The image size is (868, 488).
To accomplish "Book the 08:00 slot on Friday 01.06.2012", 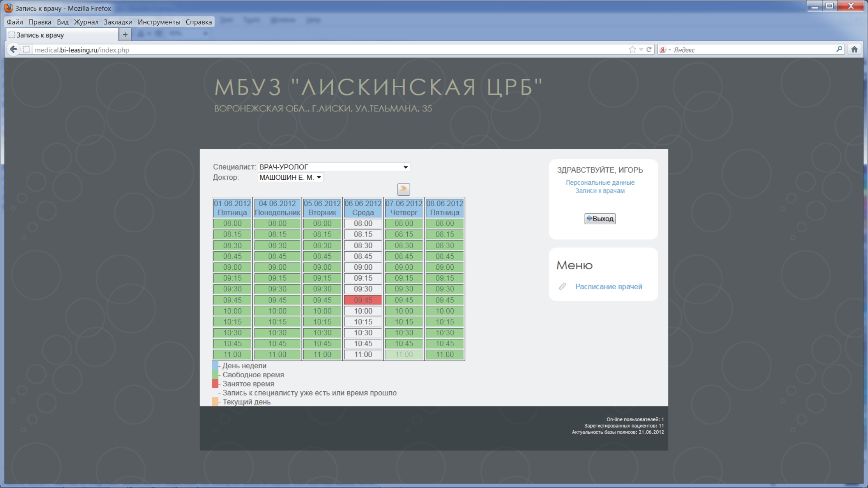I will click(x=232, y=223).
